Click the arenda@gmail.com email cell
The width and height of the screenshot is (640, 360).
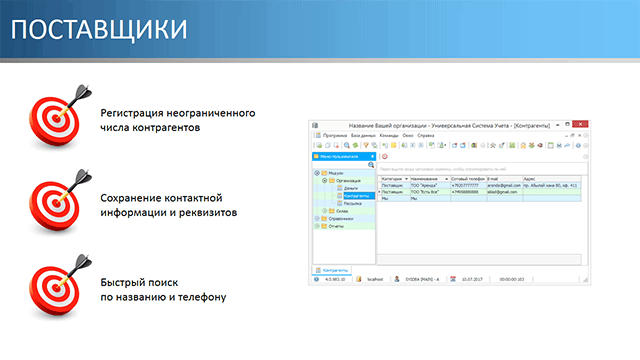pyautogui.click(x=504, y=185)
